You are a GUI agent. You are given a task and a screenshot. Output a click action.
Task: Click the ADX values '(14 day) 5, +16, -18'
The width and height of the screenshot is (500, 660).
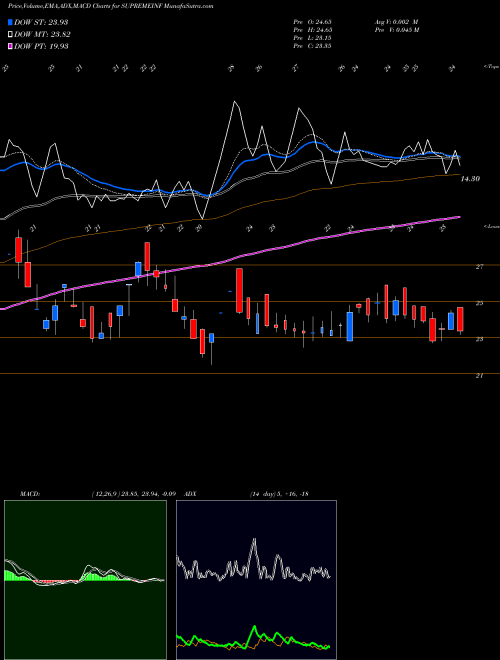coord(279,494)
